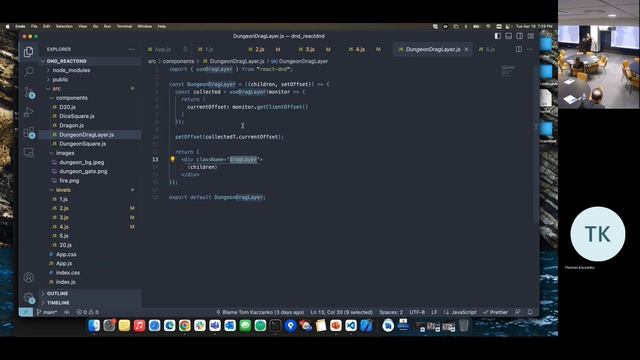Click errors and warnings count in status bar
Image resolution: width=640 pixels, height=360 pixels.
point(87,312)
